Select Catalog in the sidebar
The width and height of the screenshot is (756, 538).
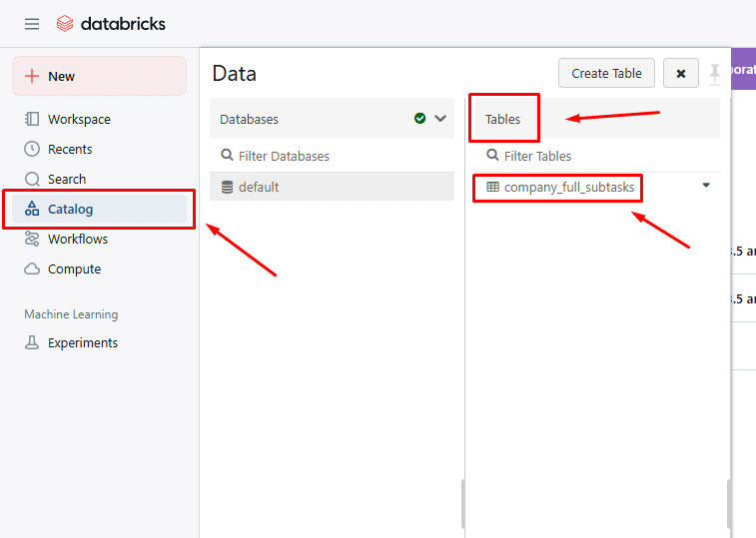99,209
